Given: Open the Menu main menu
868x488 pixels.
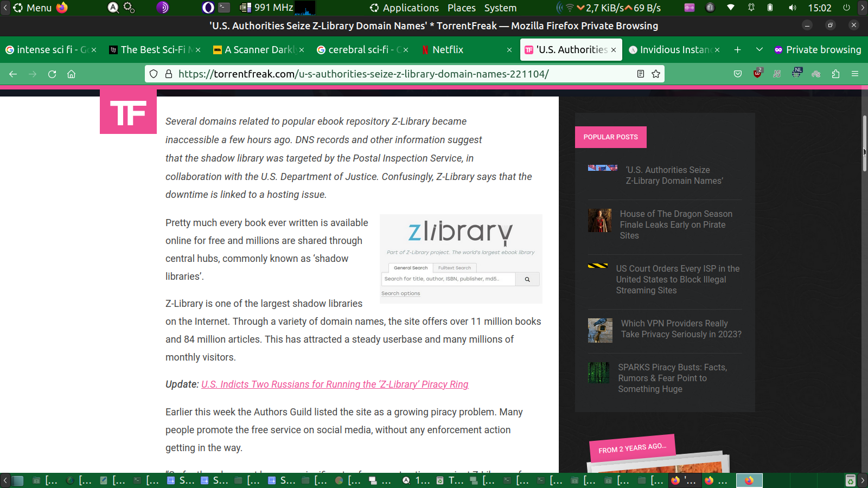Looking at the screenshot, I should (32, 8).
